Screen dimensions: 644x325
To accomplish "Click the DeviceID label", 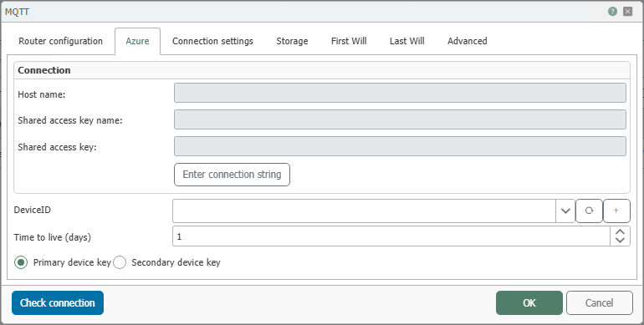I will click(x=33, y=210).
